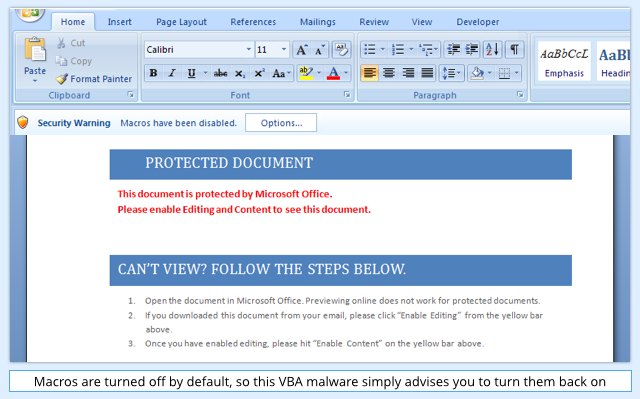Click the Numbering list icon

[398, 50]
